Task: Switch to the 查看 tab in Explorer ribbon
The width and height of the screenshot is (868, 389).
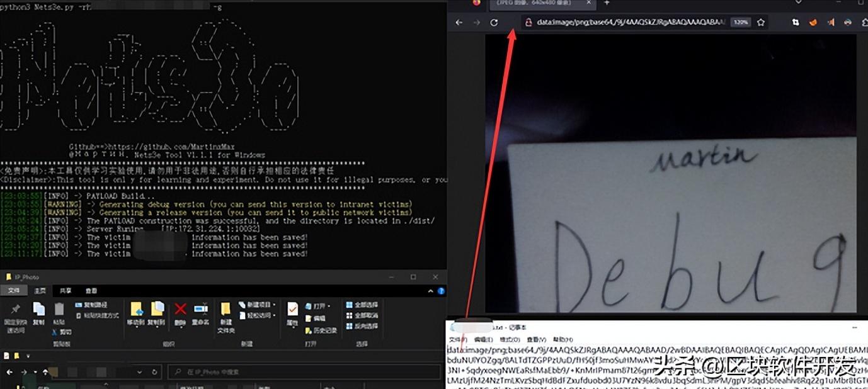Action: point(91,291)
